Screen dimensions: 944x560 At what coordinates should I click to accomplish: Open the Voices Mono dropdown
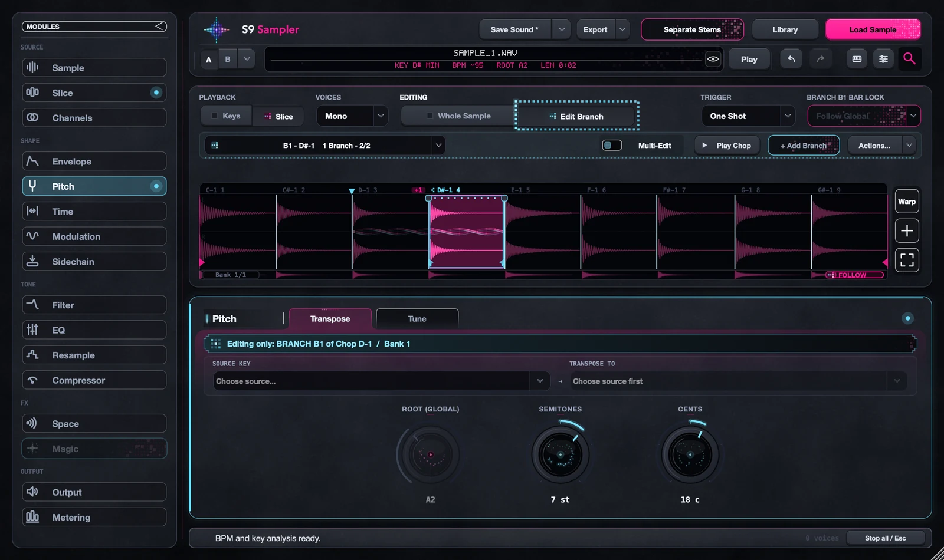point(352,116)
